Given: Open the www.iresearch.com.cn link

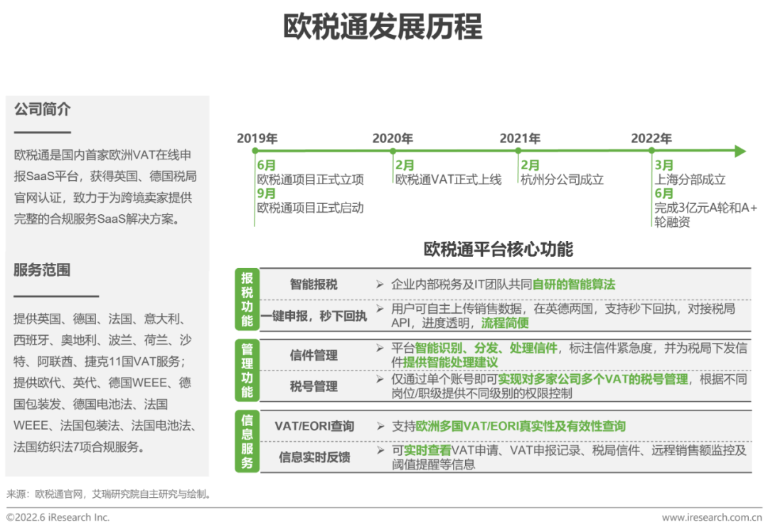Looking at the screenshot, I should [712, 517].
